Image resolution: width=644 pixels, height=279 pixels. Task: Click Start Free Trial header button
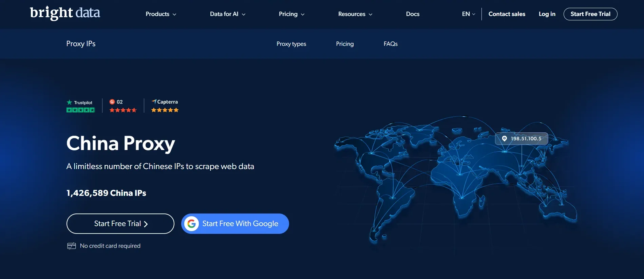590,14
